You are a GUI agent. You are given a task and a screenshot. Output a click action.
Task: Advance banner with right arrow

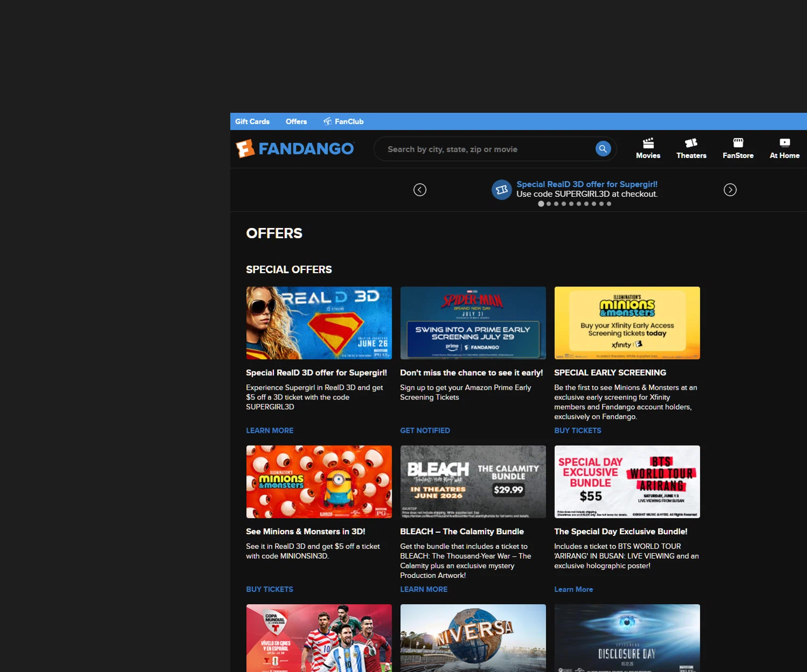(x=730, y=190)
